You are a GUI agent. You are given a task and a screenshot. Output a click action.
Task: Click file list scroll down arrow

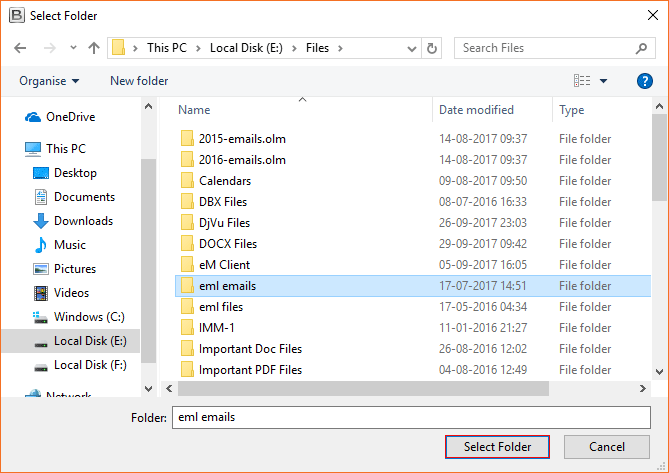coord(659,371)
